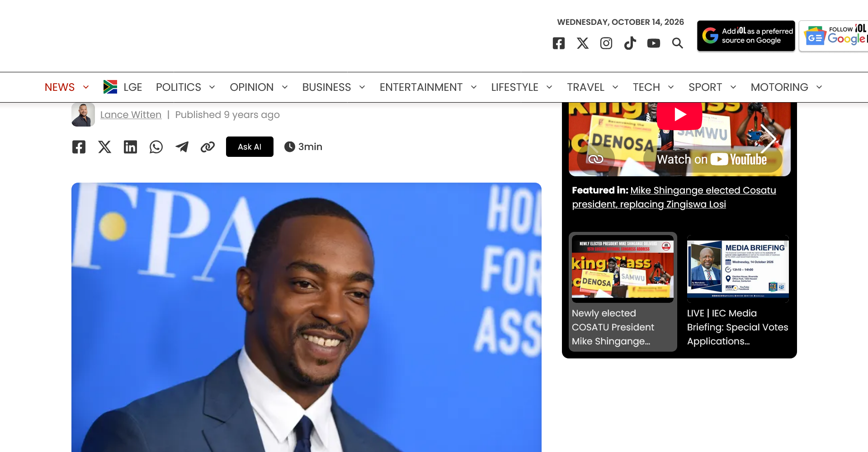868x452 pixels.
Task: Expand the NEWS menu chevron
Action: coord(86,87)
